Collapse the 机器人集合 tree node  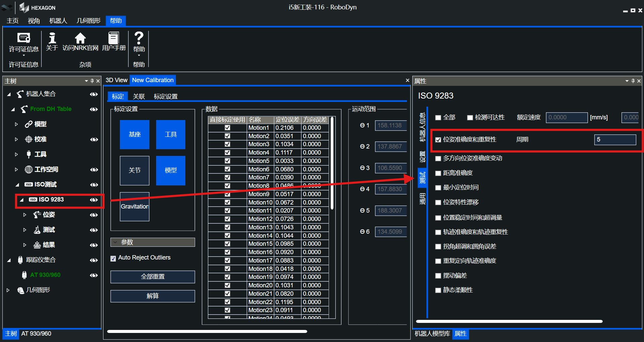(x=9, y=94)
